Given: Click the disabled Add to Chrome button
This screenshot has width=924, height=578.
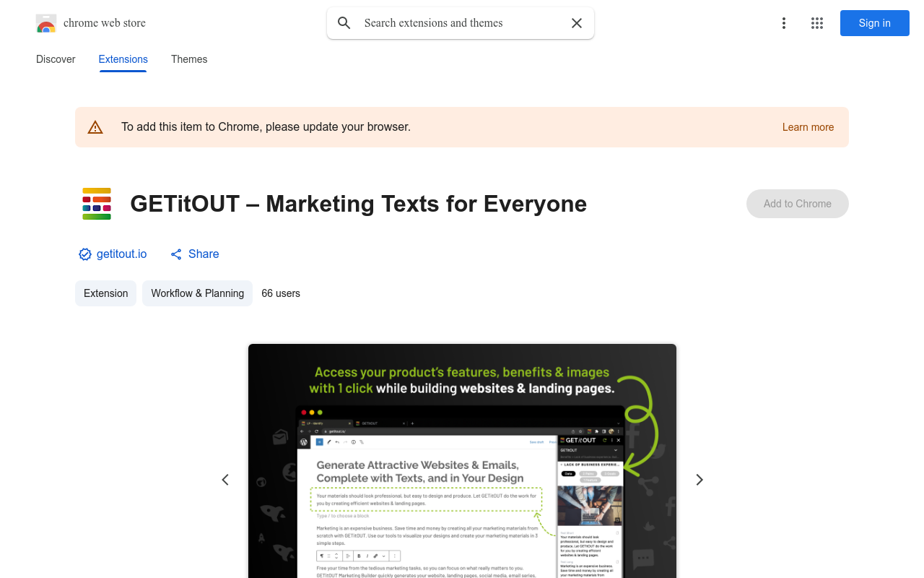Looking at the screenshot, I should [798, 204].
